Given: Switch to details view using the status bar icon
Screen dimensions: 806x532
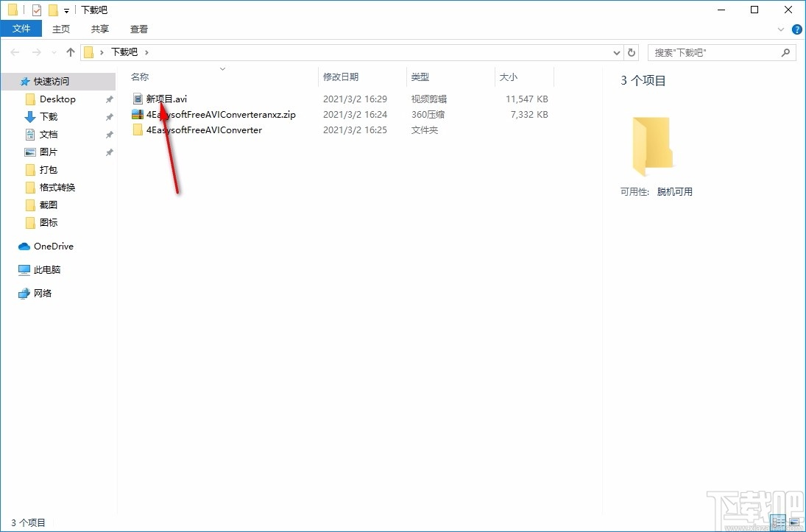Looking at the screenshot, I should (777, 522).
